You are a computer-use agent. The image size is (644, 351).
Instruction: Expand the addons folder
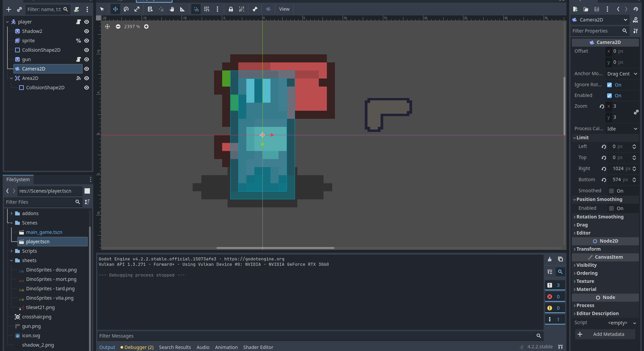click(11, 213)
